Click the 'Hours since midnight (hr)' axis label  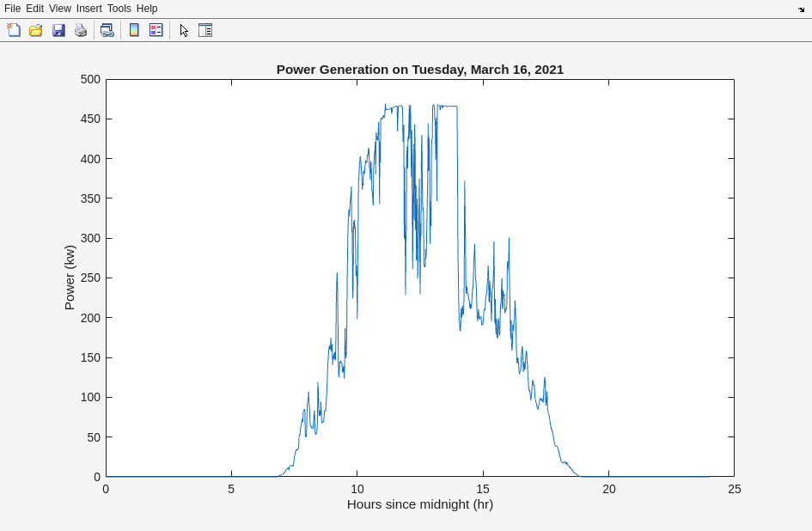419,504
